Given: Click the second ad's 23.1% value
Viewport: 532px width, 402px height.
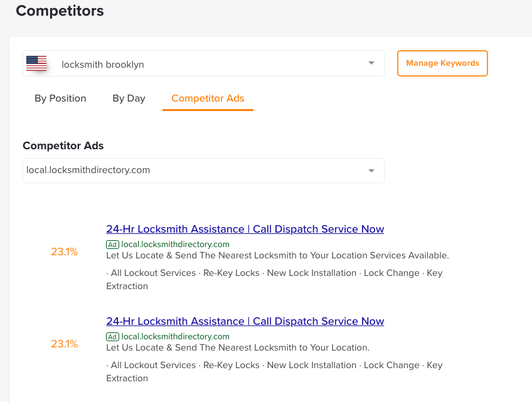Looking at the screenshot, I should [65, 344].
